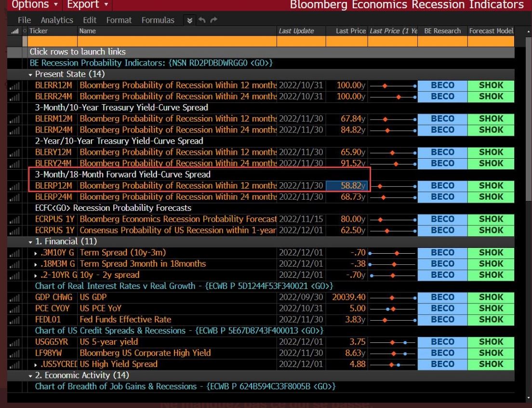Click the SHOK button for LF98YW row
532x408 pixels.
491,354
